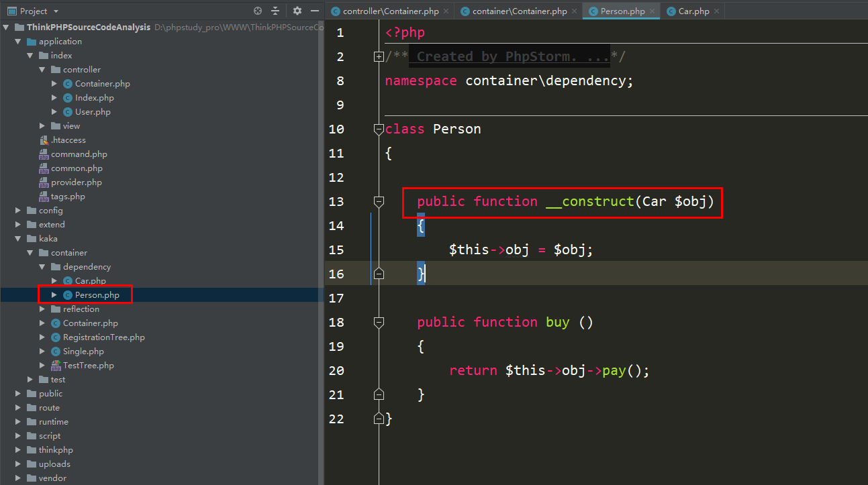Select Car.php in dependency folder

click(x=91, y=281)
